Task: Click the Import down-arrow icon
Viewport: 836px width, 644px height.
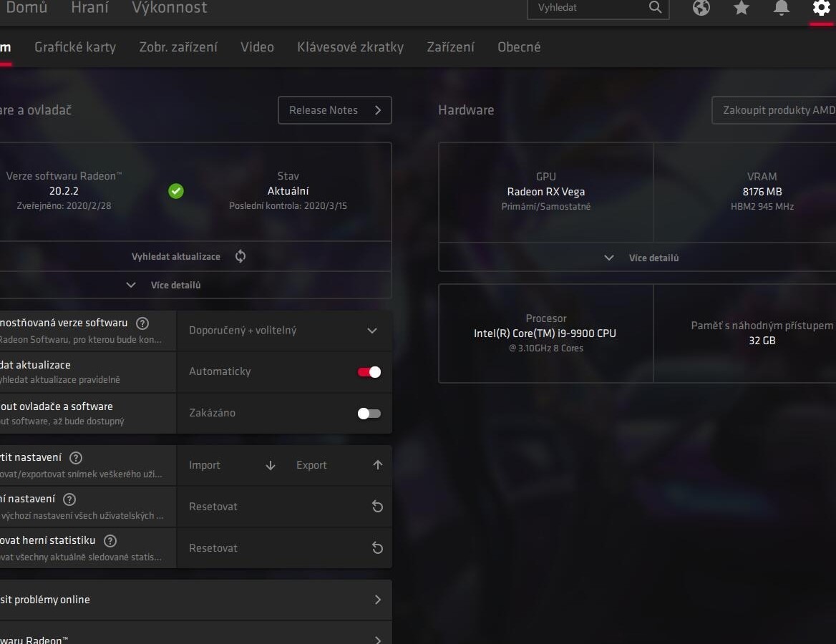Action: click(271, 465)
